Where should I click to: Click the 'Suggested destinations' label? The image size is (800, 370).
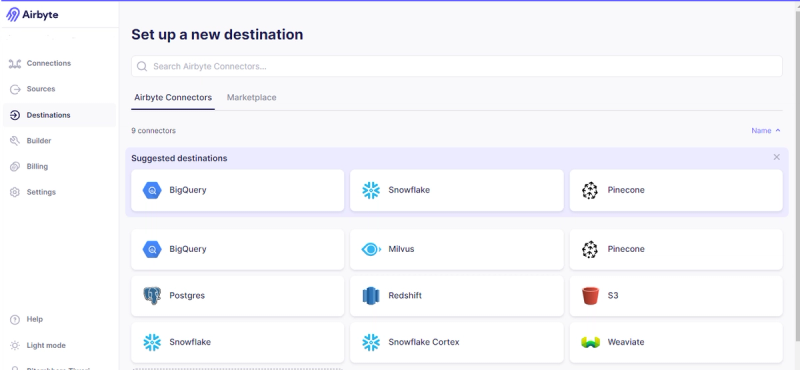point(179,158)
